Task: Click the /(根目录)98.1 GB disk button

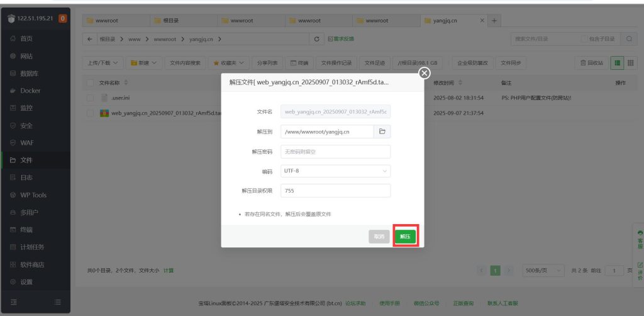Action: (x=418, y=63)
